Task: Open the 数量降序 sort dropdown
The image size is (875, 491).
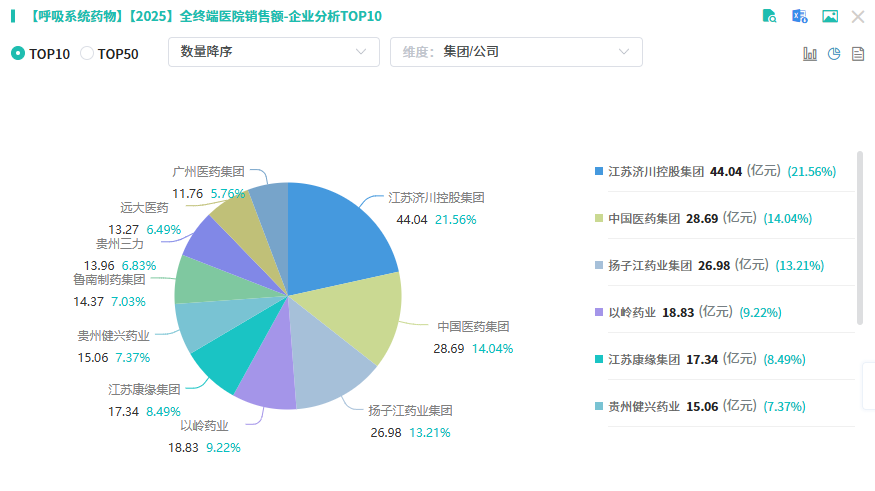Action: [273, 52]
